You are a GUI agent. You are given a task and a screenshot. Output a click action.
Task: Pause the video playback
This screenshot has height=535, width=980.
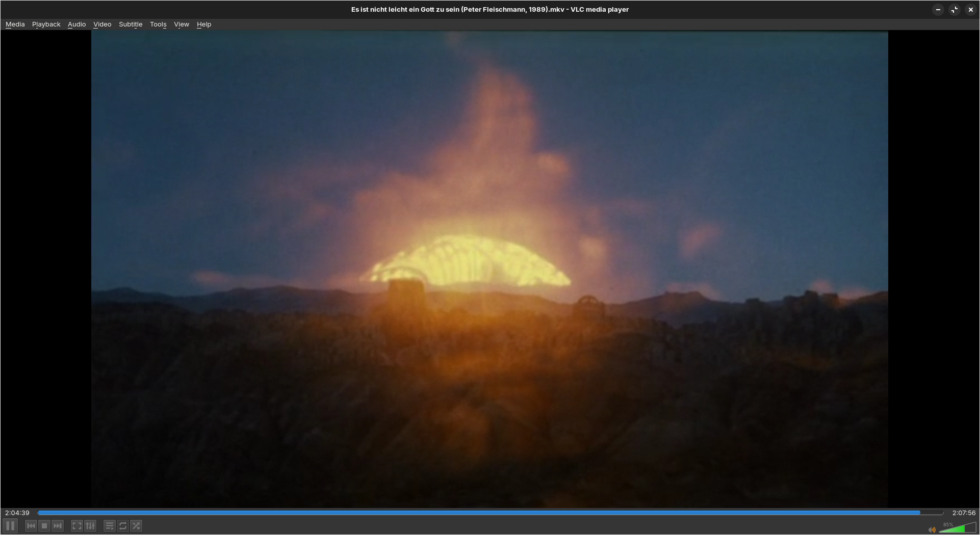tap(10, 526)
